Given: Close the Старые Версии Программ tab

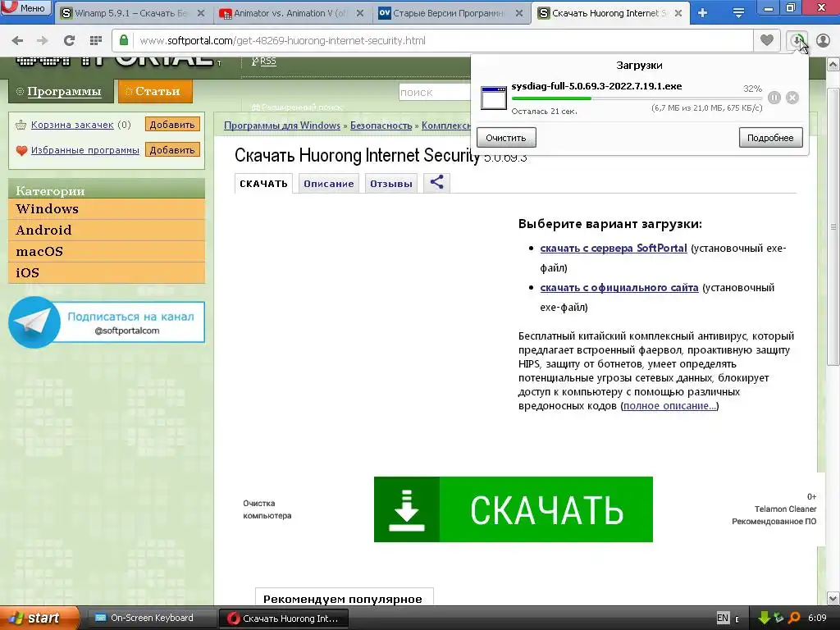Looking at the screenshot, I should click(x=519, y=13).
